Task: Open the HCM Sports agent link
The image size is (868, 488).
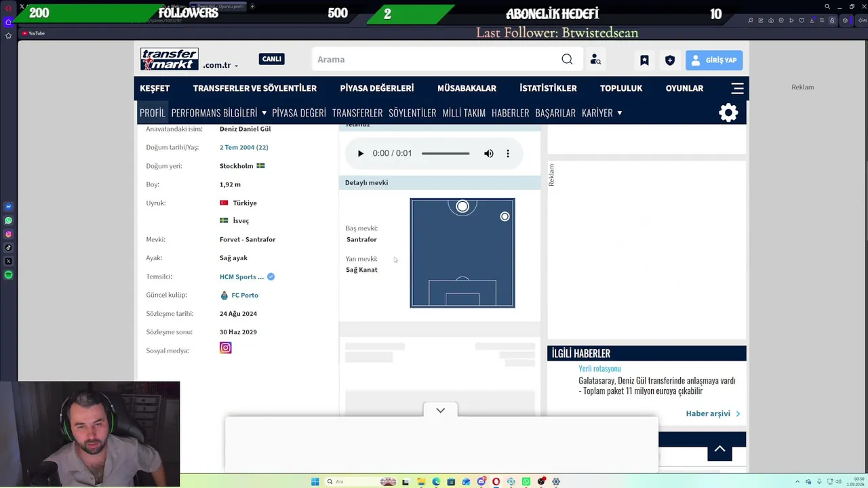Action: pos(241,277)
